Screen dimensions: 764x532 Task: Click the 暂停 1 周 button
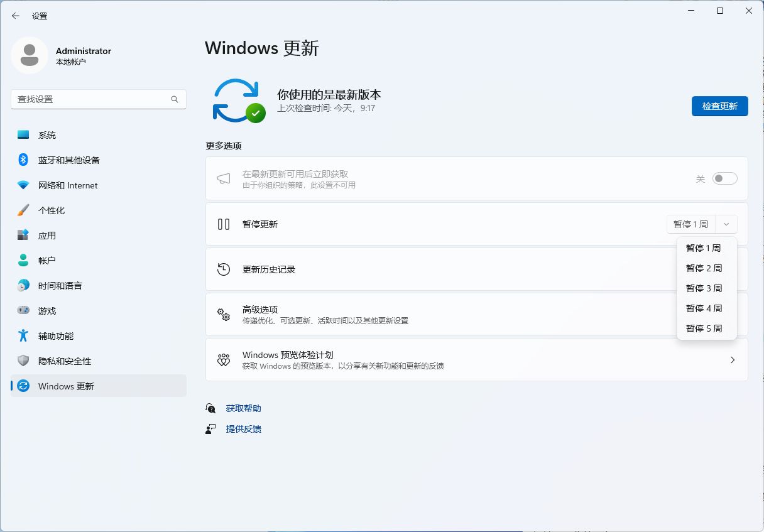click(690, 224)
